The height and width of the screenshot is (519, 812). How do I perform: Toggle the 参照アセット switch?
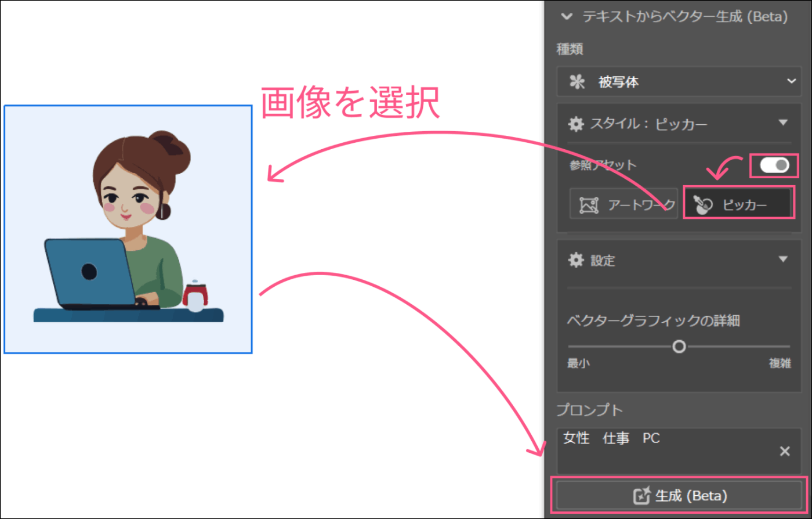point(774,165)
